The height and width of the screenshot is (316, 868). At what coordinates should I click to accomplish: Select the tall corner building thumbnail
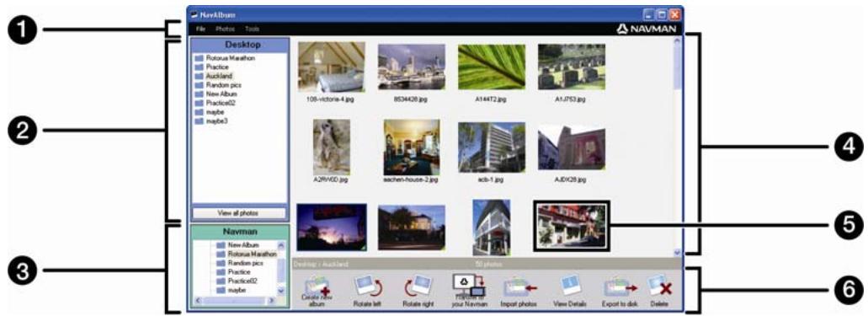[492, 227]
